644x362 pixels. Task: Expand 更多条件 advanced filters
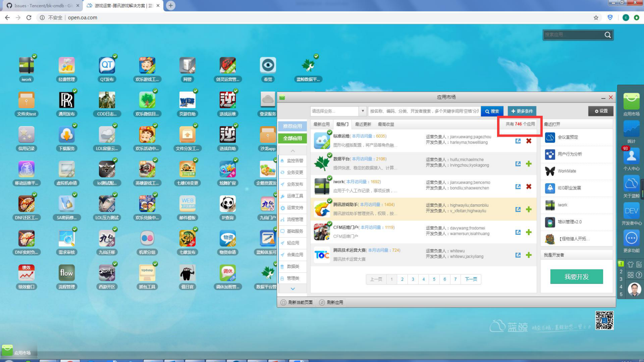coord(522,111)
